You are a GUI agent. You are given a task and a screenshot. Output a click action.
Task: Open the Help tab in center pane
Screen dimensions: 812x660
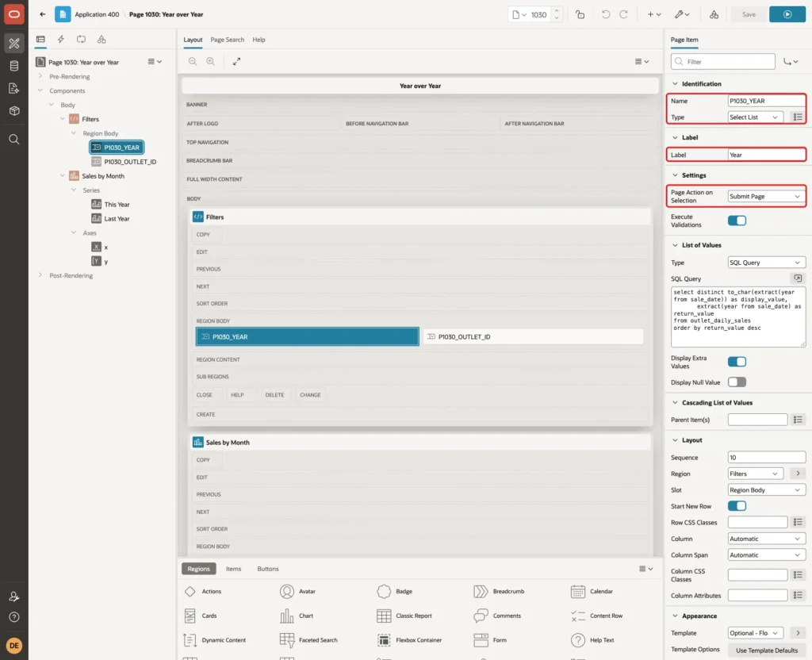(x=259, y=40)
